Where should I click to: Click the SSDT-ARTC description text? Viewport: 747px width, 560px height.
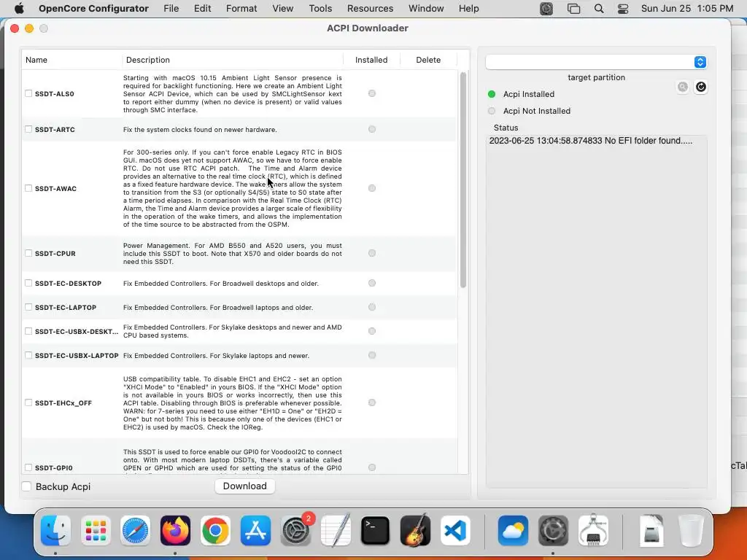(200, 130)
